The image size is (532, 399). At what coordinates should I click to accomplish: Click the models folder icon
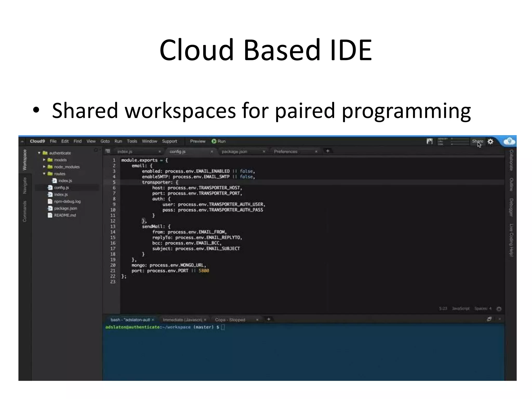click(x=50, y=160)
